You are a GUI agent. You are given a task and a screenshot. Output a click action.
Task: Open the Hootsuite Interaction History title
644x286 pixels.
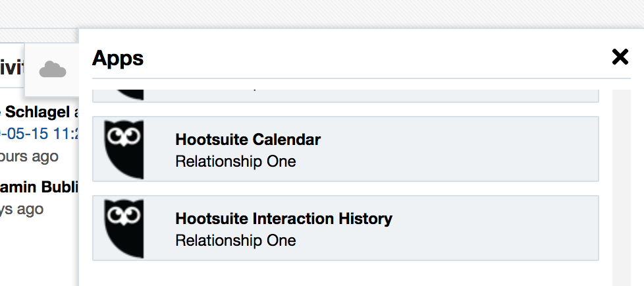[283, 219]
